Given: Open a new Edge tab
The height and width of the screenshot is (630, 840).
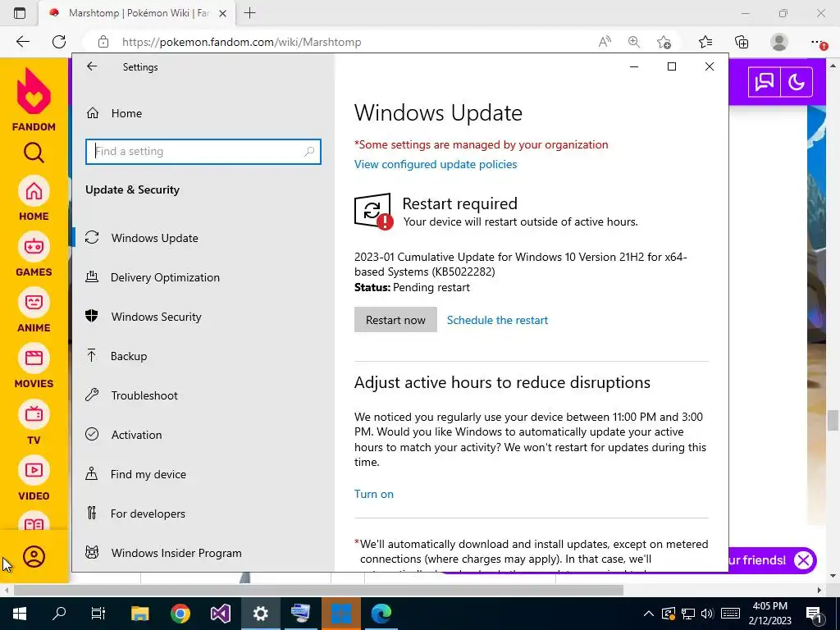Looking at the screenshot, I should [x=249, y=13].
